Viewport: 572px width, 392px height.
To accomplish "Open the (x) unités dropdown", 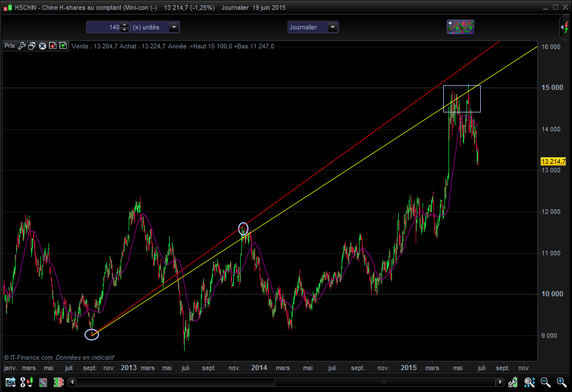I will click(155, 27).
